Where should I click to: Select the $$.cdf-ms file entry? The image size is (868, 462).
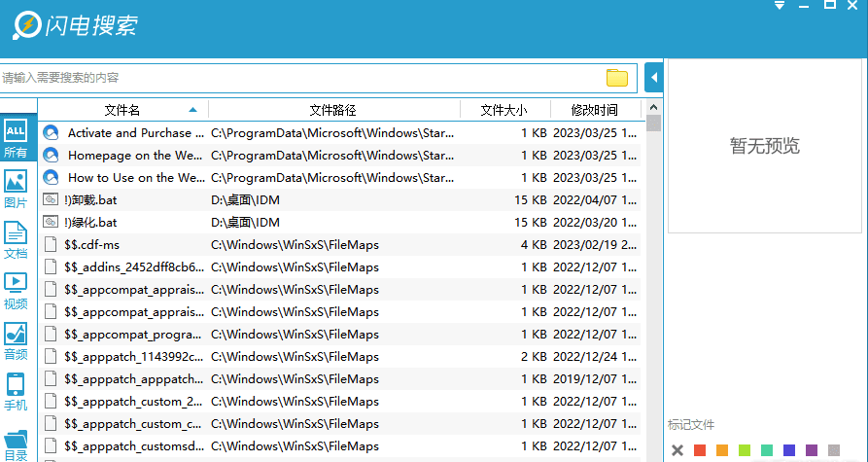(x=91, y=244)
